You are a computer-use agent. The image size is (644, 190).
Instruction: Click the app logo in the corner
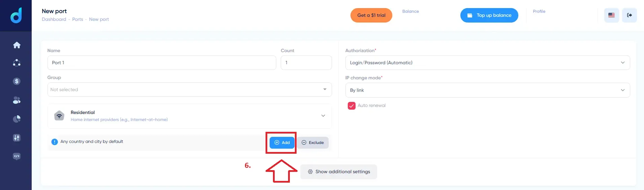16,15
